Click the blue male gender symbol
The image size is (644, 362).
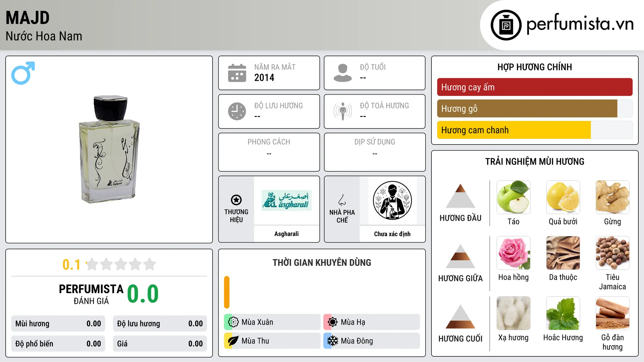[x=23, y=73]
